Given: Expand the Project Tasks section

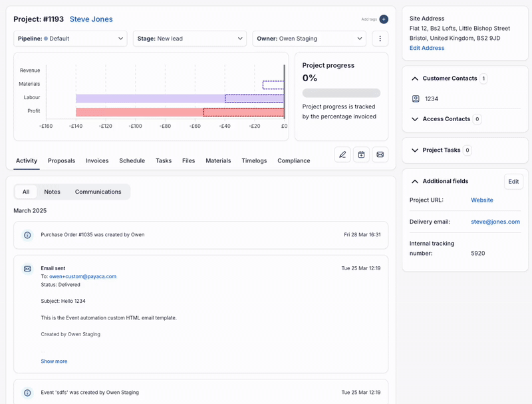Looking at the screenshot, I should click(415, 150).
